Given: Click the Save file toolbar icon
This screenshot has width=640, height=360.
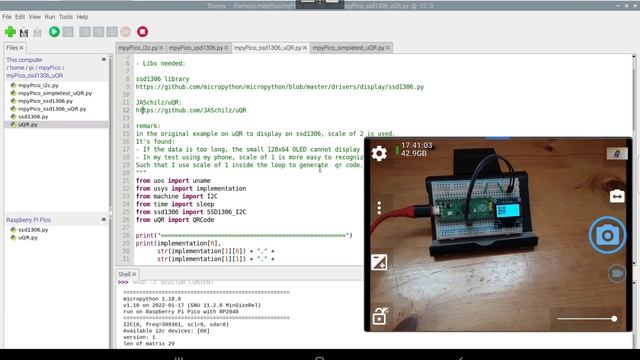Looking at the screenshot, I should (38, 32).
